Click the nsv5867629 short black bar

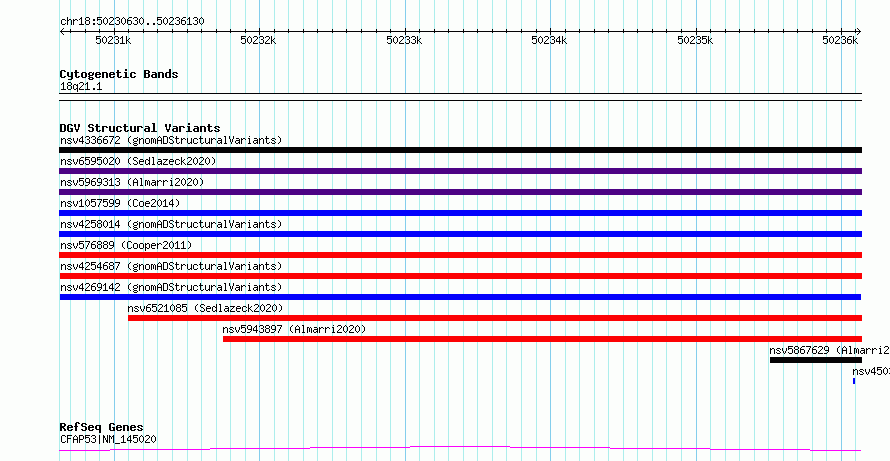click(x=816, y=360)
